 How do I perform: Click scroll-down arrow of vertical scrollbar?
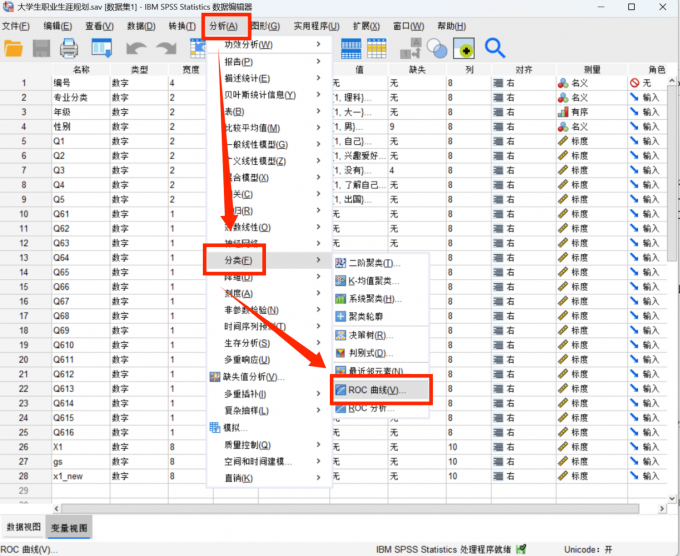click(x=672, y=498)
